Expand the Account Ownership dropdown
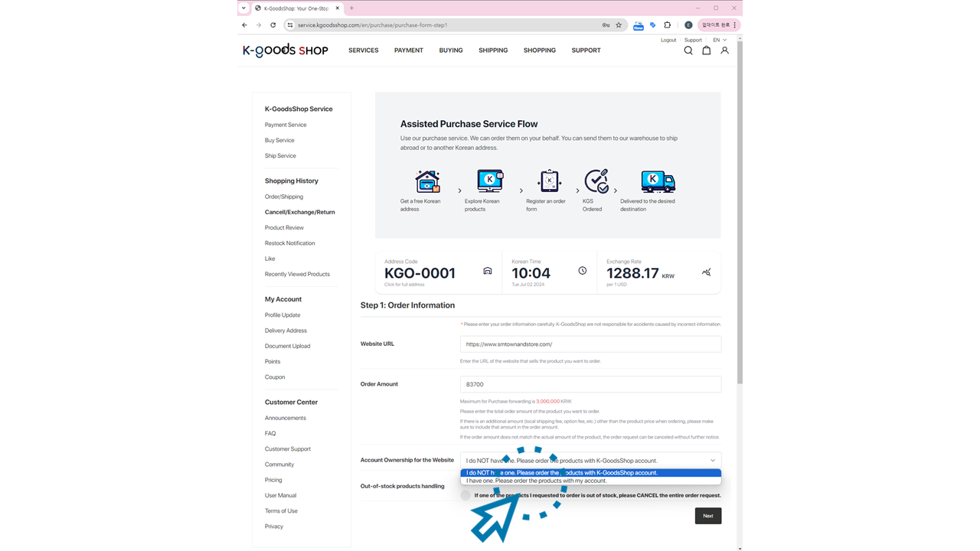 [590, 461]
